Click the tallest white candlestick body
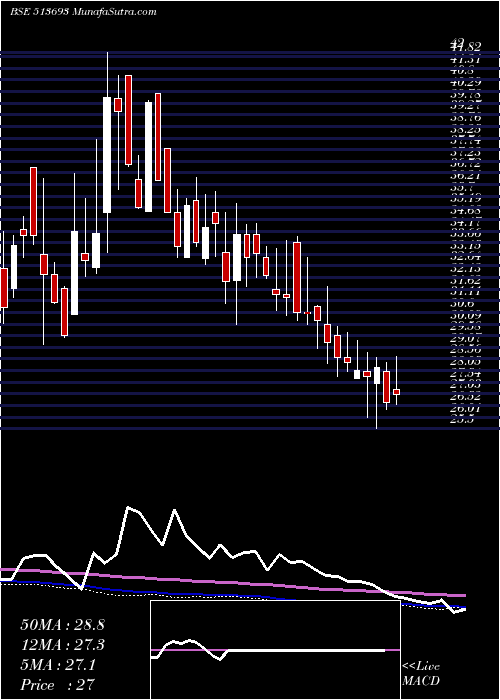The image size is (500, 700). pos(107,155)
